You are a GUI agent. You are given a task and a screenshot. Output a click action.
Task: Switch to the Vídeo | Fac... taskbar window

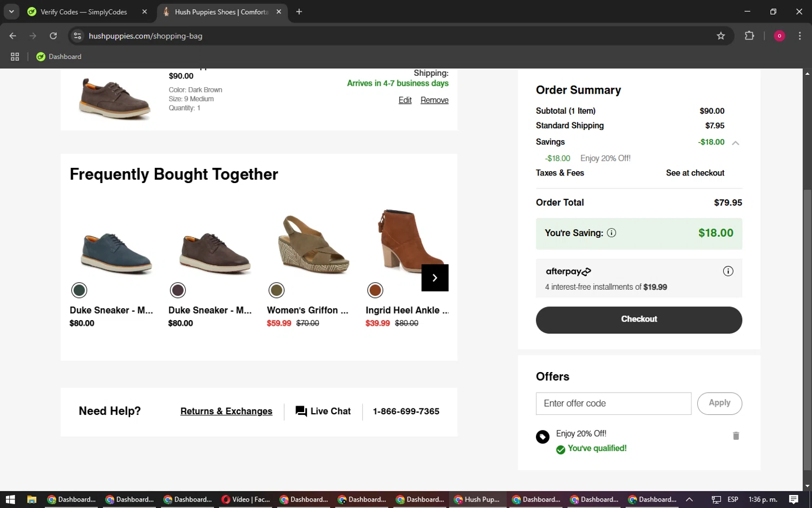(245, 499)
